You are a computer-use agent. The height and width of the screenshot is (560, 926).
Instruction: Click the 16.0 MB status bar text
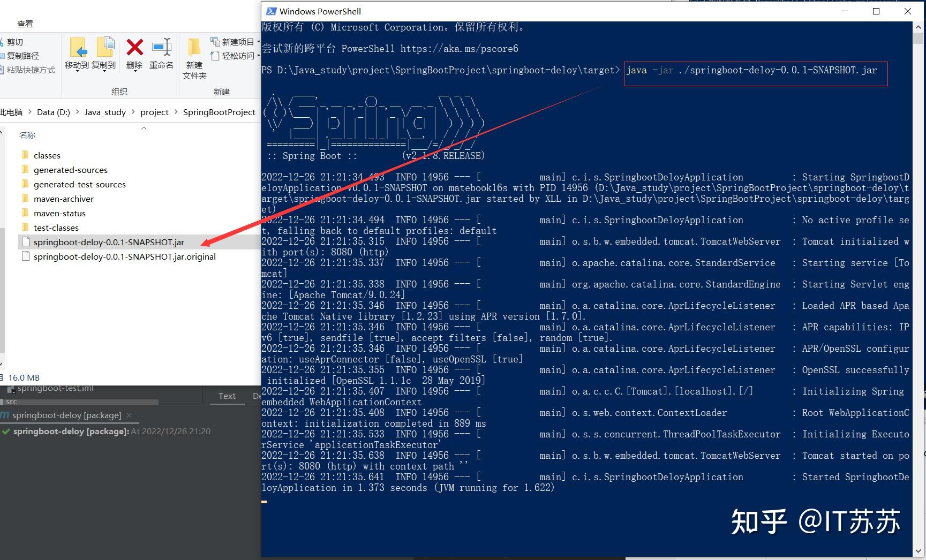[24, 377]
